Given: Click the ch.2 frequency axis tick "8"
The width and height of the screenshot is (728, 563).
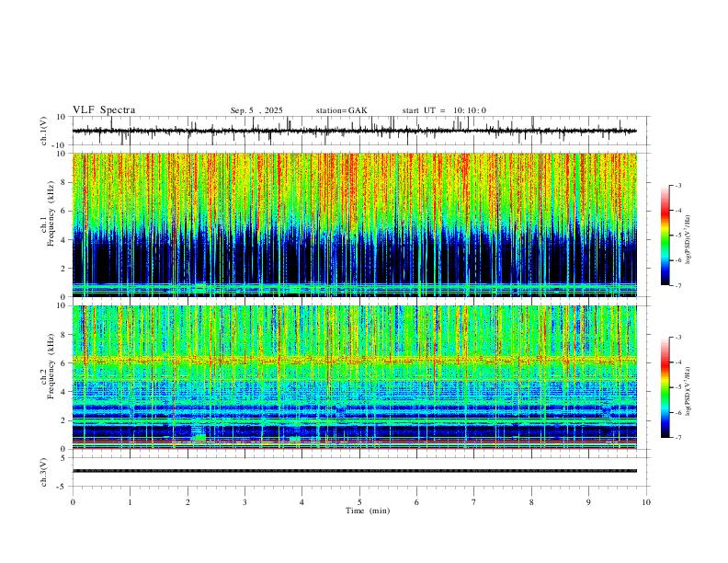Looking at the screenshot, I should pyautogui.click(x=63, y=335).
